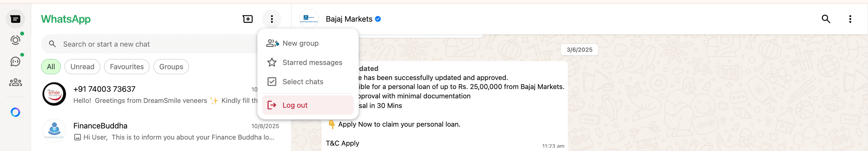Show Favourites chat filter

point(127,66)
